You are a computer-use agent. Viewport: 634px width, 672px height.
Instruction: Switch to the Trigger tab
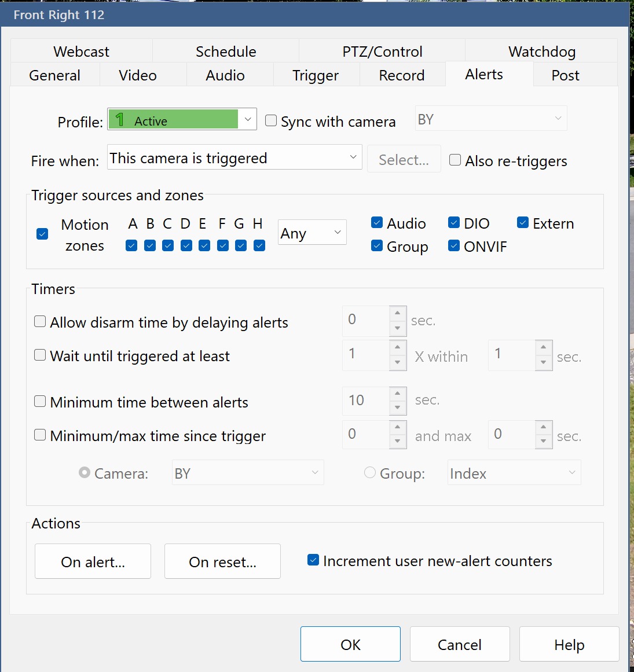click(316, 75)
